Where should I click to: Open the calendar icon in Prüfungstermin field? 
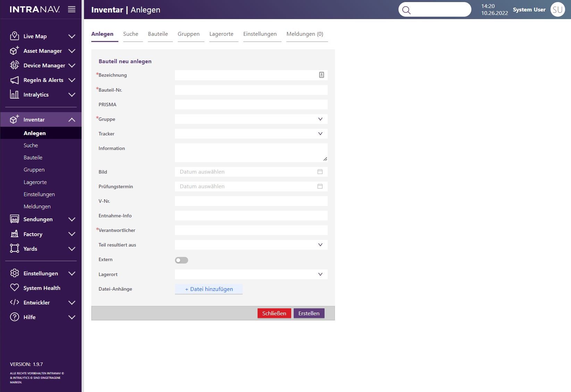(x=320, y=186)
